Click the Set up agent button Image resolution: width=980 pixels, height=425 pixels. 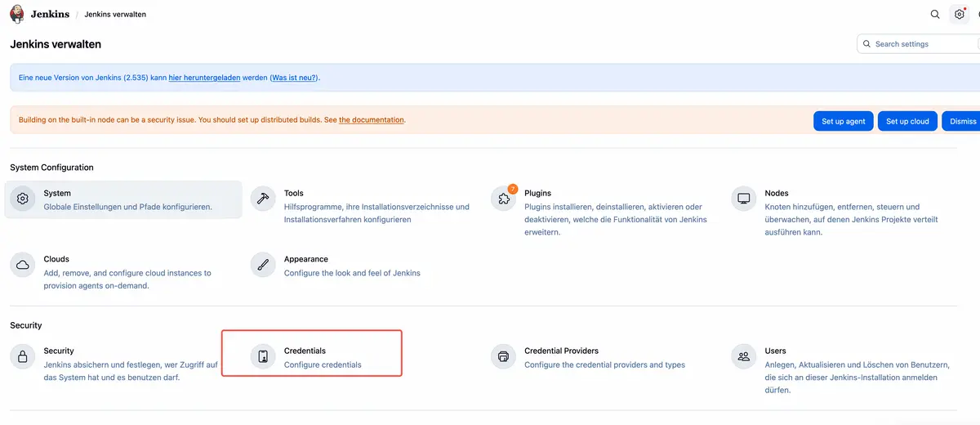[x=844, y=121]
